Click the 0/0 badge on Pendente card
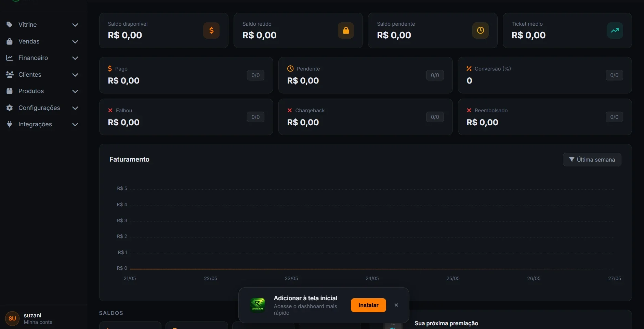 tap(435, 75)
